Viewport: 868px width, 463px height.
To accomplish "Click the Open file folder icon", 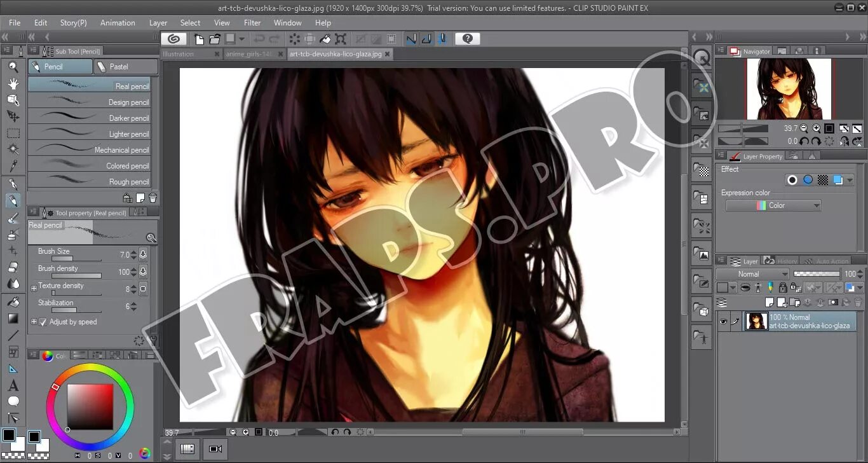I will [x=215, y=39].
